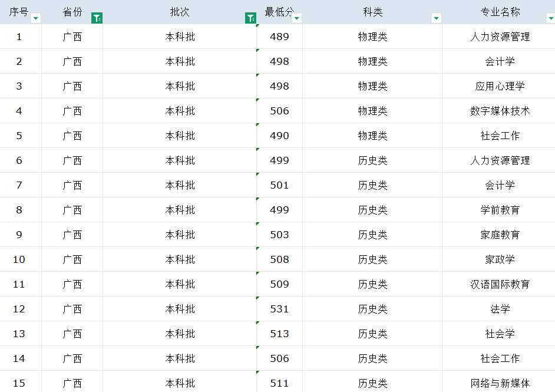Click 汉语国际教育 major cell
The height and width of the screenshot is (392, 555).
point(500,284)
